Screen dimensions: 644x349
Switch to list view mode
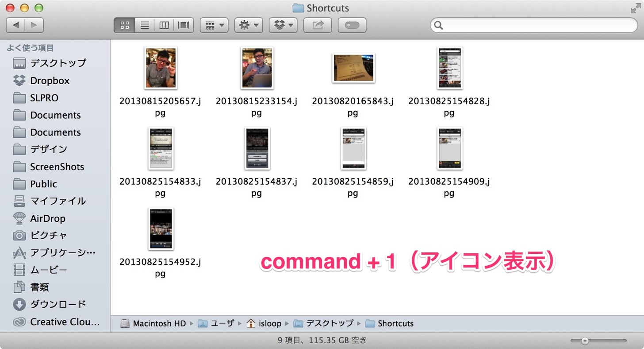click(x=144, y=25)
